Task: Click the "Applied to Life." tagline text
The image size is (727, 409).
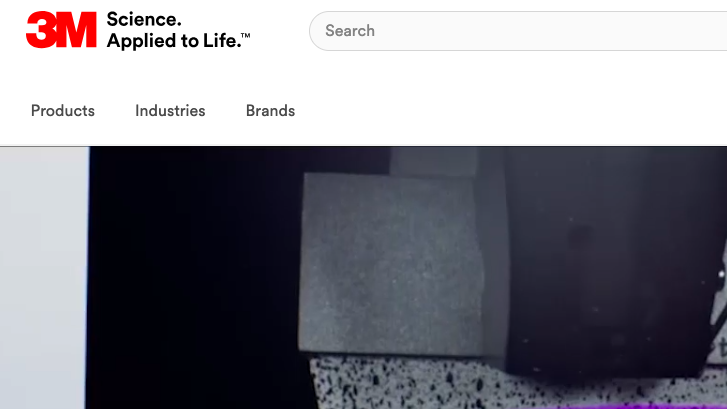Action: click(174, 41)
